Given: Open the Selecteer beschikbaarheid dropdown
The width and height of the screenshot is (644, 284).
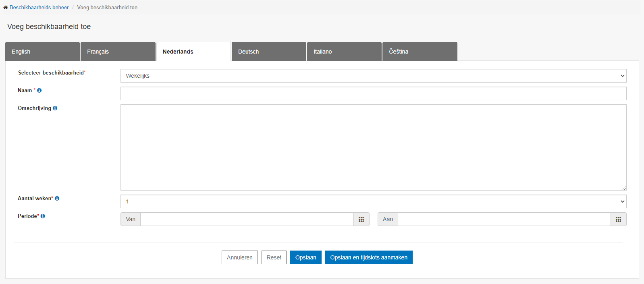Looking at the screenshot, I should (x=373, y=76).
